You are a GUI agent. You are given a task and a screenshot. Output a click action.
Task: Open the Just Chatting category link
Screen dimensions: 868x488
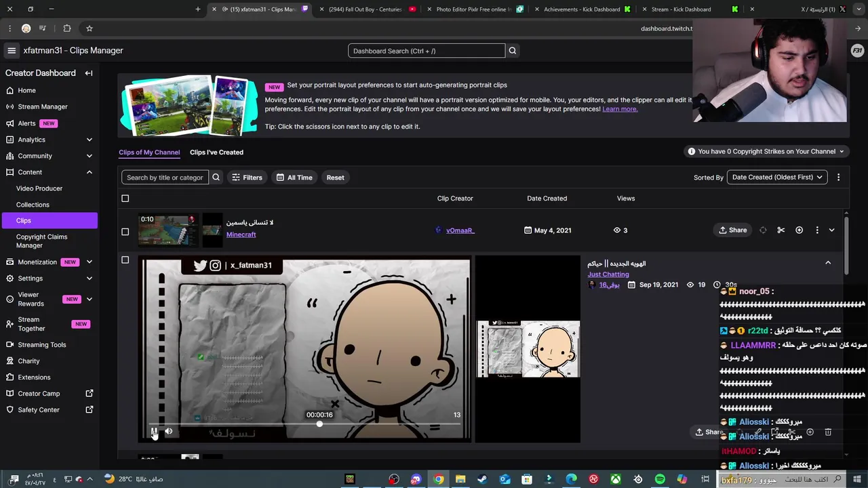tap(608, 274)
